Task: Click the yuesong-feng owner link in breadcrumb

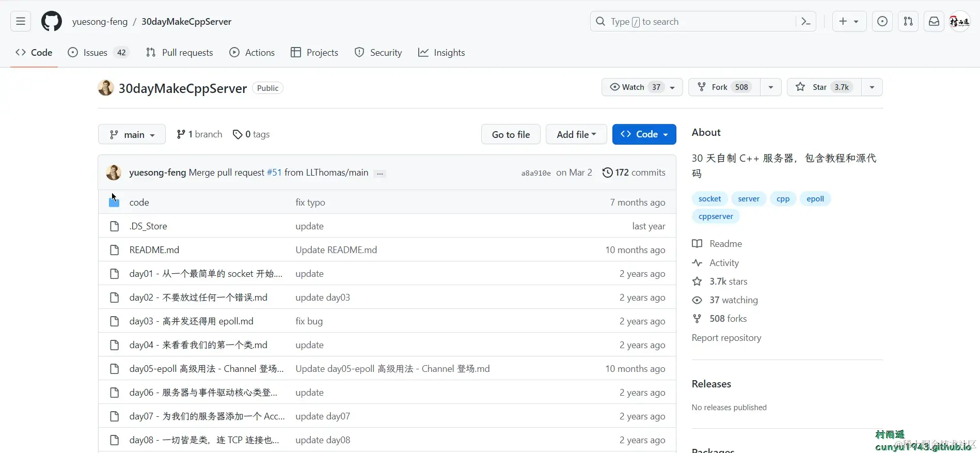Action: click(x=100, y=22)
